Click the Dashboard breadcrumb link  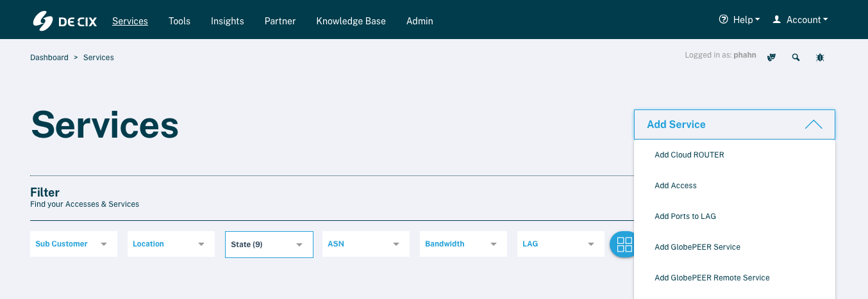pos(49,58)
